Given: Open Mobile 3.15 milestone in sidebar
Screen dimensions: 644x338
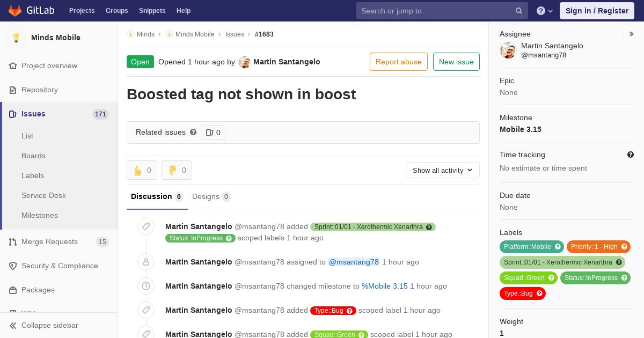Looking at the screenshot, I should (521, 129).
